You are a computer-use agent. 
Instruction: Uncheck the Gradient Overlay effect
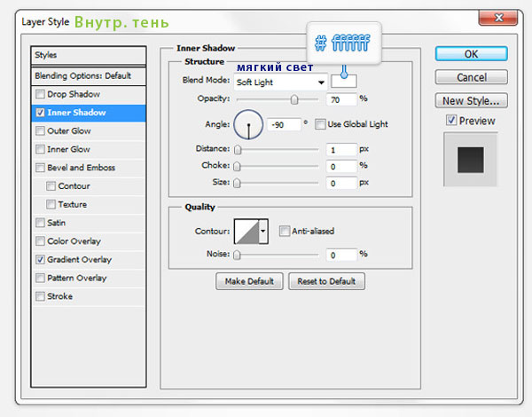(x=40, y=260)
